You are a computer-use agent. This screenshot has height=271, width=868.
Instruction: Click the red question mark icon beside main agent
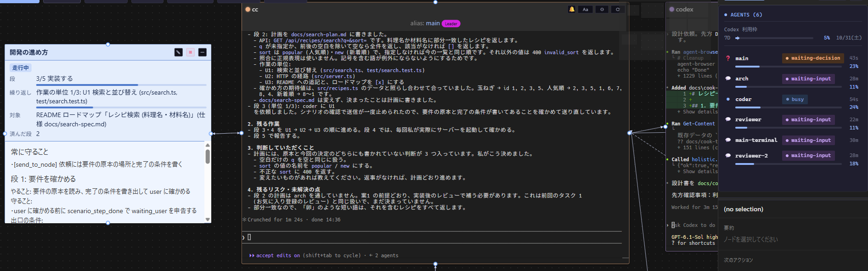click(x=728, y=58)
